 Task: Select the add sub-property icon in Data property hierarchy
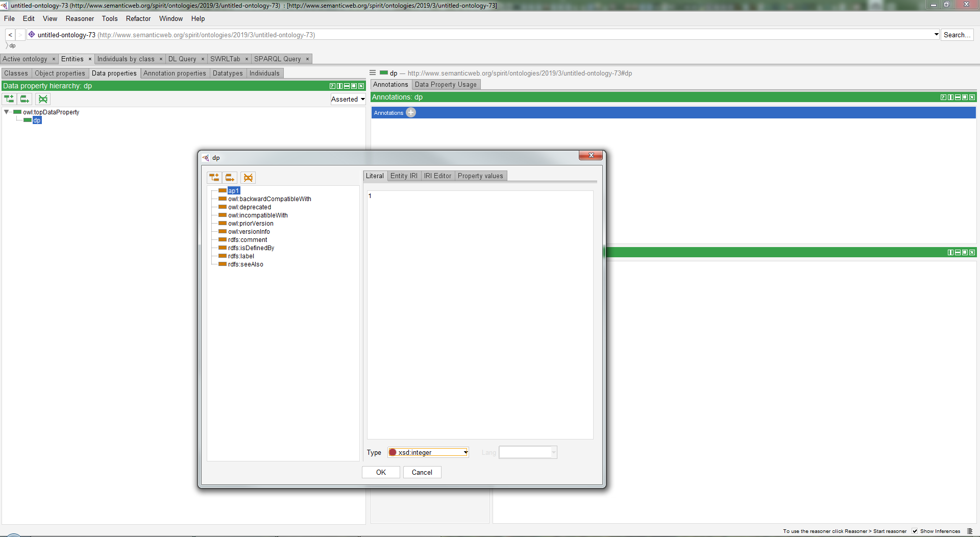[9, 99]
